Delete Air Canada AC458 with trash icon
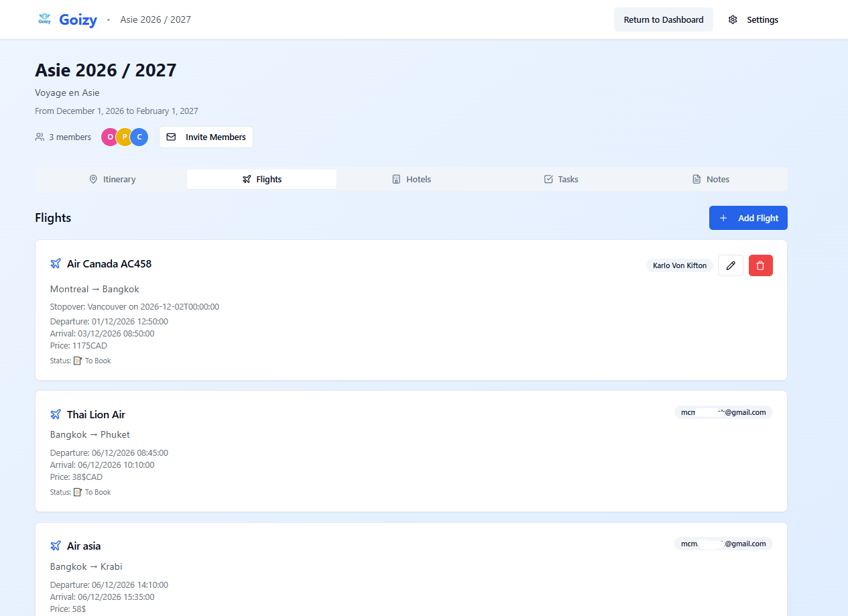 (x=760, y=265)
